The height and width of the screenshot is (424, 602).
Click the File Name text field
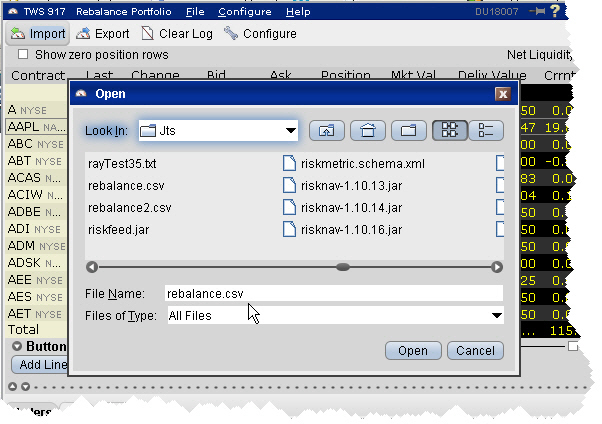point(332,294)
